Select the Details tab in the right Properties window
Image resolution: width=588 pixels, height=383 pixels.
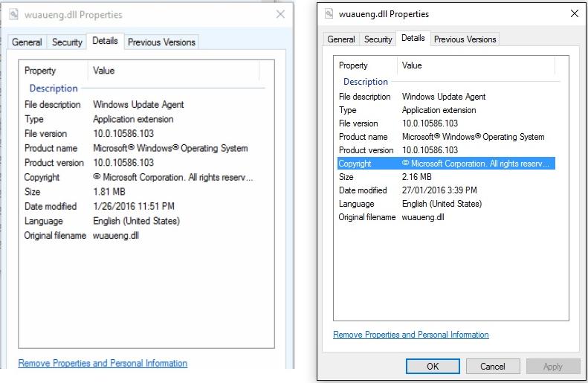tap(413, 38)
